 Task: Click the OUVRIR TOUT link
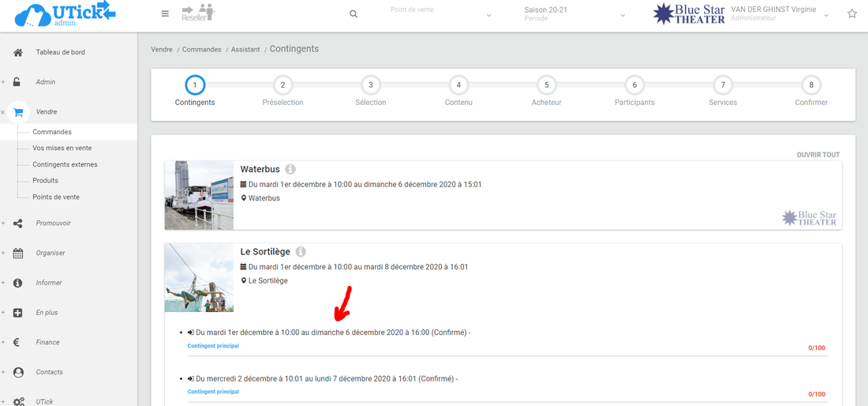point(817,155)
